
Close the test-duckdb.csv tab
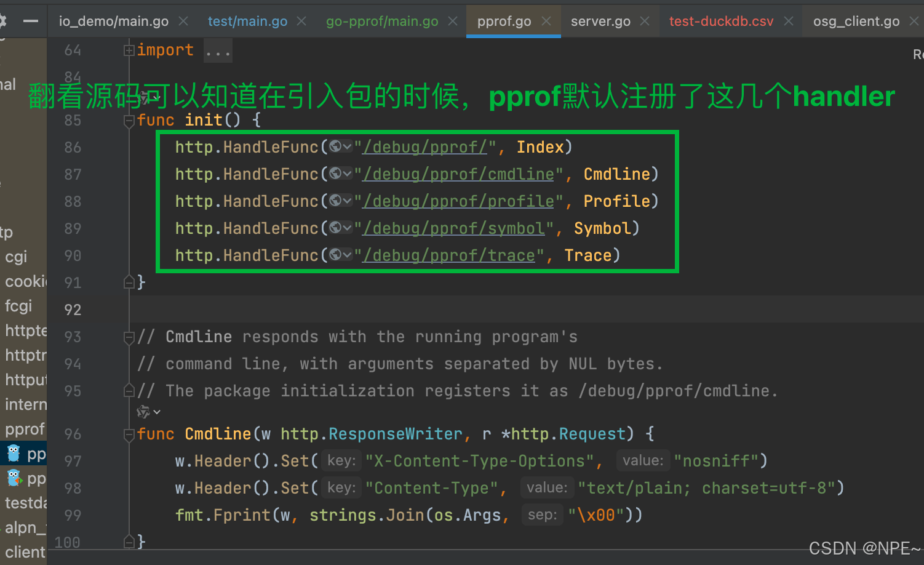789,21
